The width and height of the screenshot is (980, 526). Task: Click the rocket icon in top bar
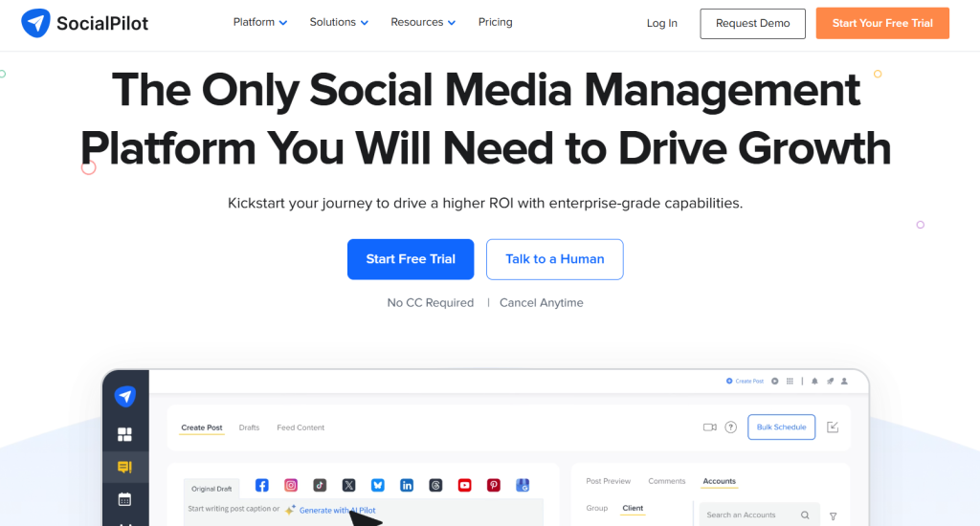pos(830,381)
